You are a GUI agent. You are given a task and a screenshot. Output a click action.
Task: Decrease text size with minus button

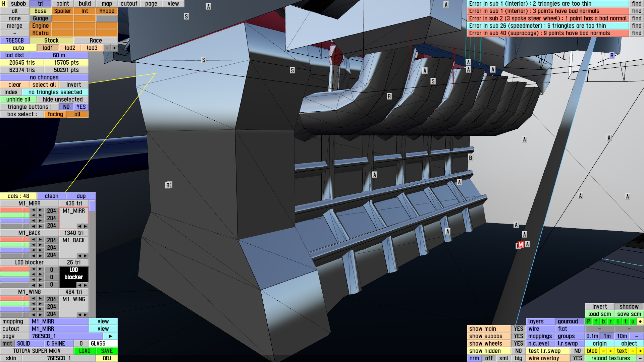(633, 351)
